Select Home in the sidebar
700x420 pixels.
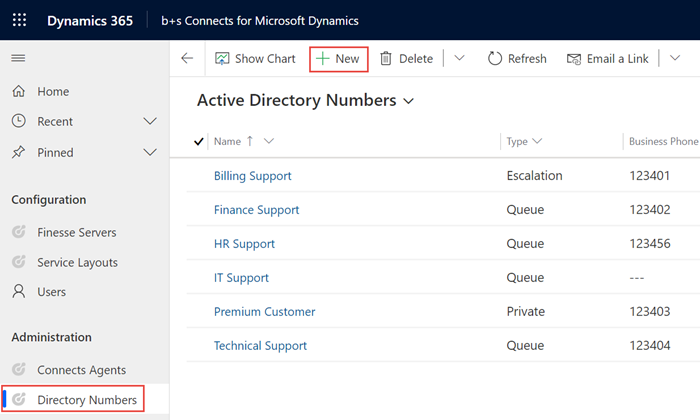[53, 91]
